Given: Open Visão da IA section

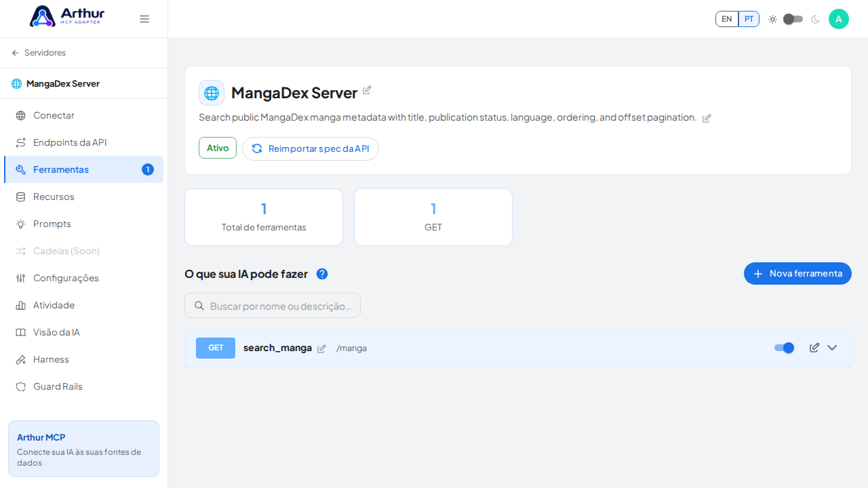Looking at the screenshot, I should (83, 332).
